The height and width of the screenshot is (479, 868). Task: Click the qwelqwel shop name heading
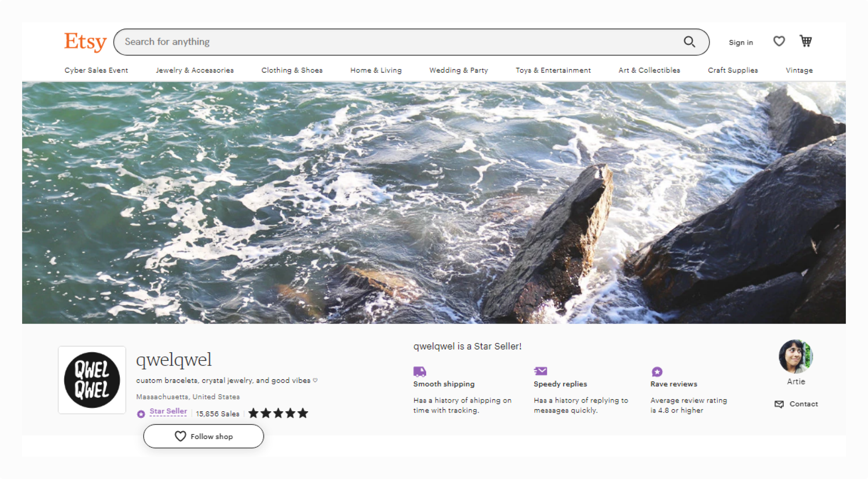click(x=174, y=360)
